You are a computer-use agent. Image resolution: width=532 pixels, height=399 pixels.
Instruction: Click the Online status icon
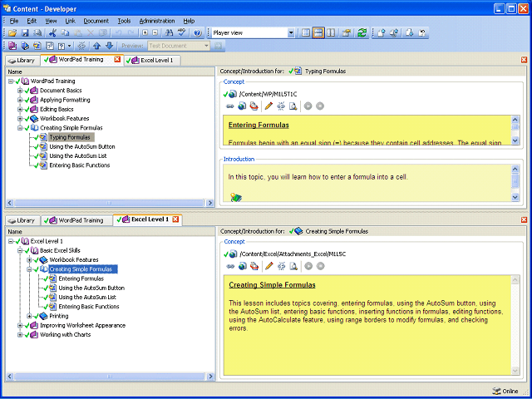[495, 391]
